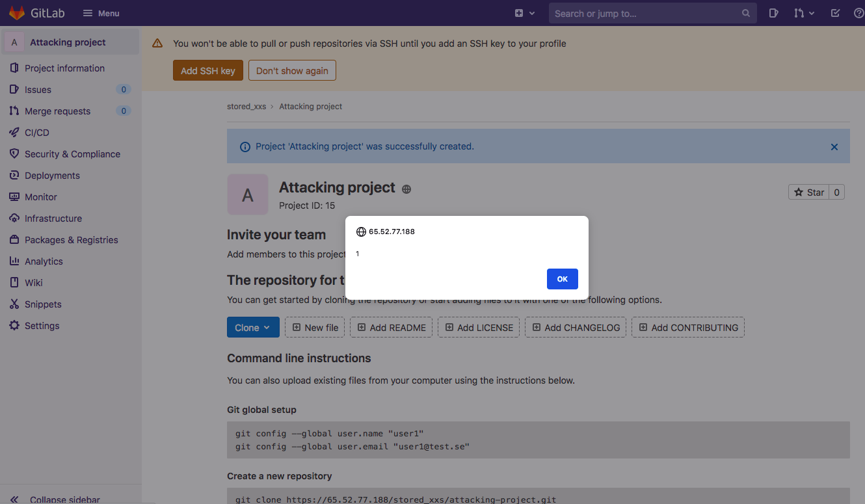Collapse the sidebar

[64, 499]
